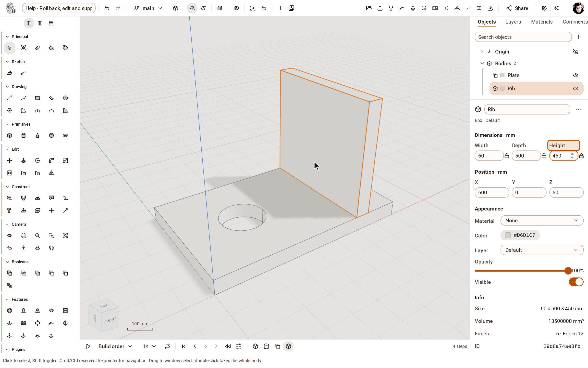Show the hidden Origin item
The width and height of the screenshot is (588, 368).
tap(576, 52)
